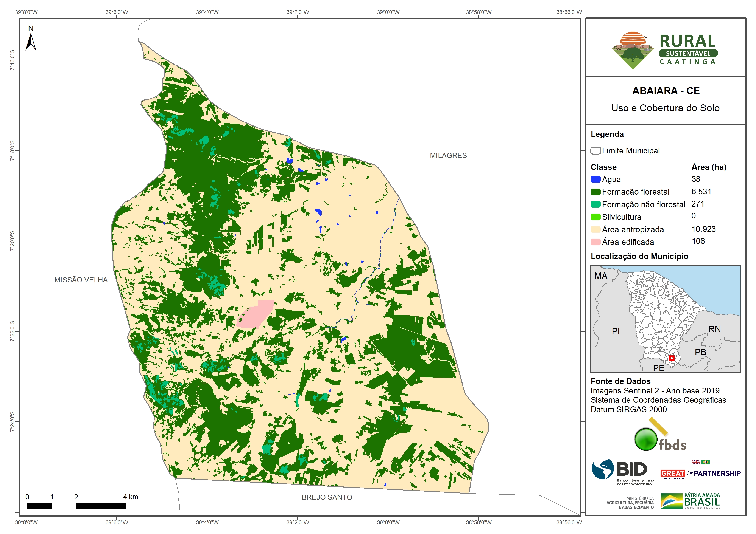Click the red municipality marker on inset map
The width and height of the screenshot is (756, 534).
point(671,358)
